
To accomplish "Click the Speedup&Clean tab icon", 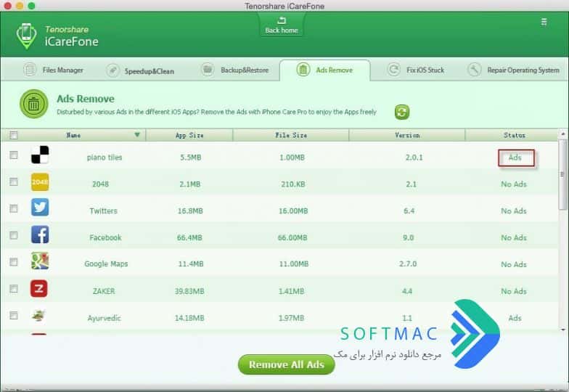I will coord(113,70).
